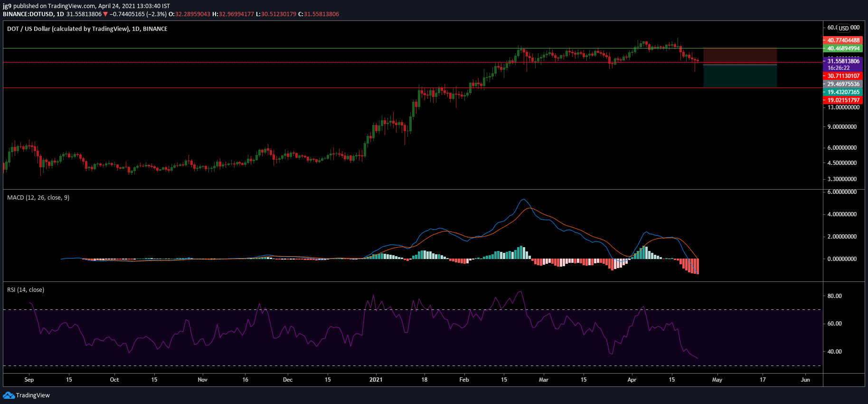Viewport: 868px width, 404px height.
Task: Select the DOT / US Dollar chart title
Action: pyautogui.click(x=87, y=29)
